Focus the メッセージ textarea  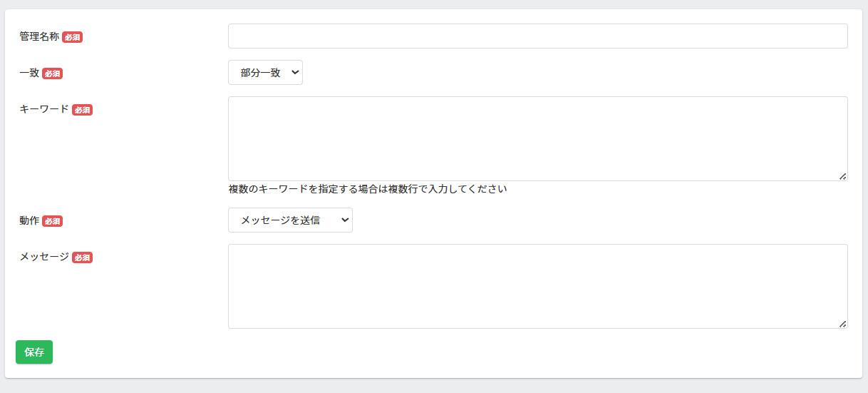pyautogui.click(x=537, y=286)
